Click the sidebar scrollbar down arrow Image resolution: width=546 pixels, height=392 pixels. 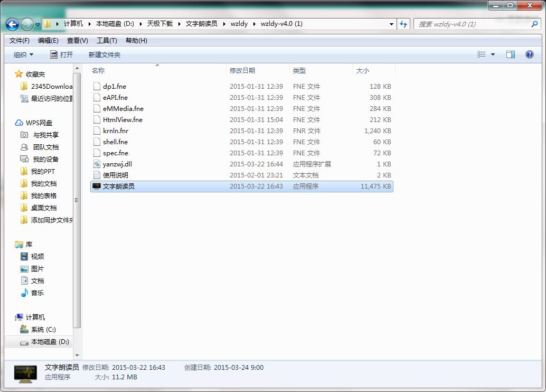[77, 356]
